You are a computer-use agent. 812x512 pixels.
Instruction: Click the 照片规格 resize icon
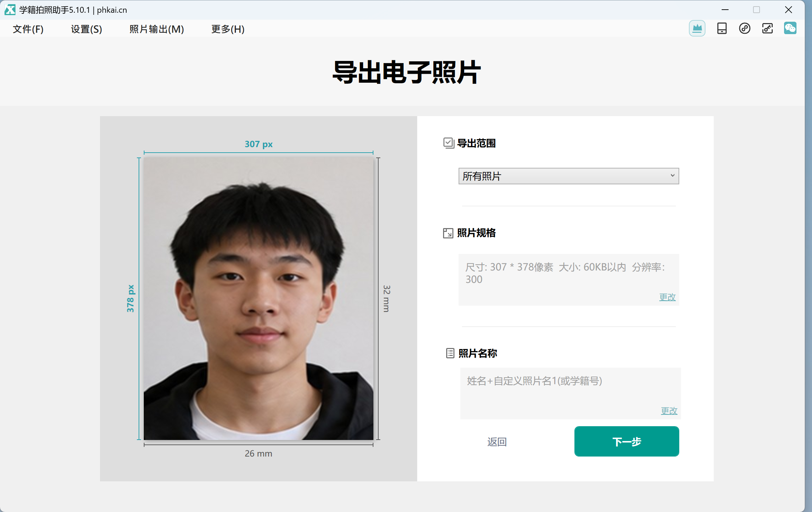coord(448,233)
